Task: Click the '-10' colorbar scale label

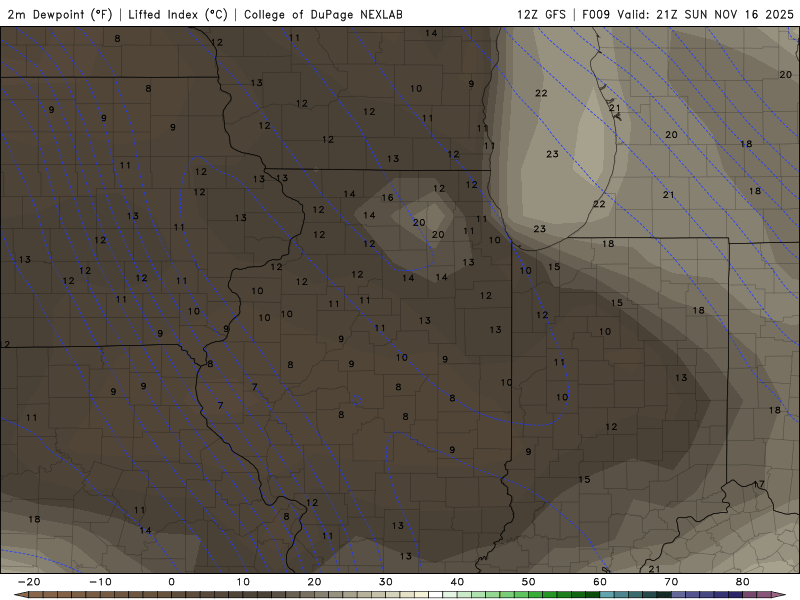Action: click(x=100, y=582)
